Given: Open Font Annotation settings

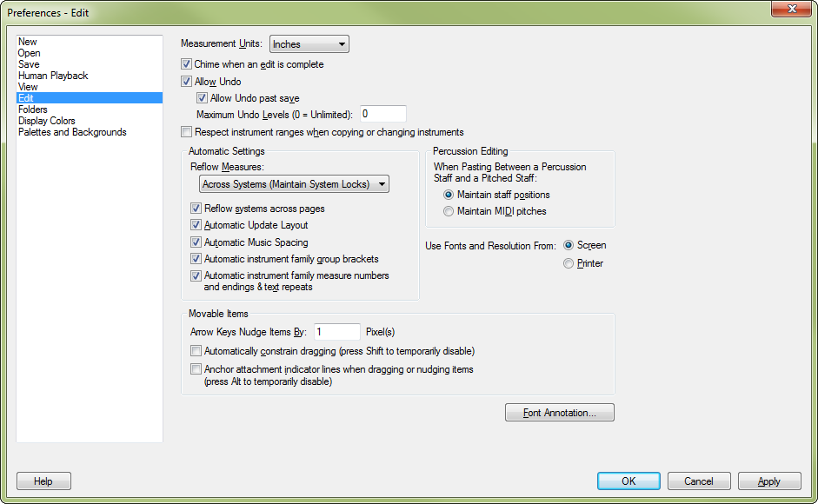Looking at the screenshot, I should pyautogui.click(x=559, y=412).
